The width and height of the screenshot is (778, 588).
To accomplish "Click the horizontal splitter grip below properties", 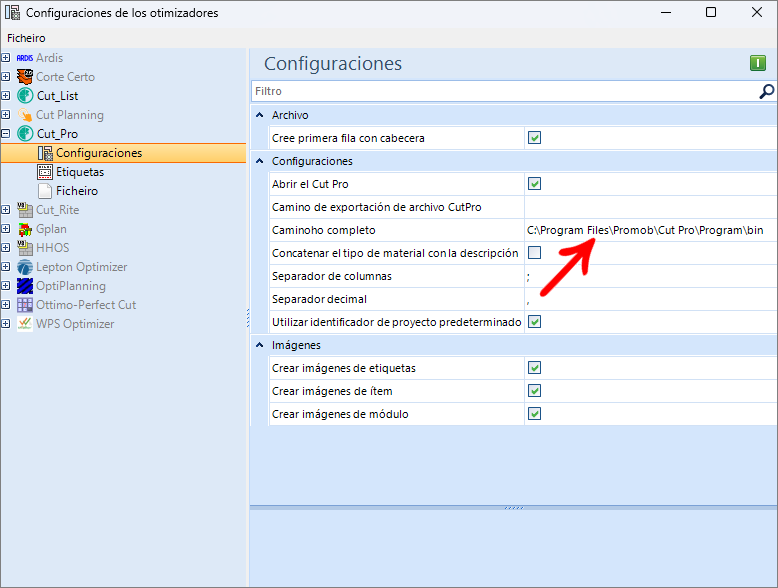I will [514, 508].
